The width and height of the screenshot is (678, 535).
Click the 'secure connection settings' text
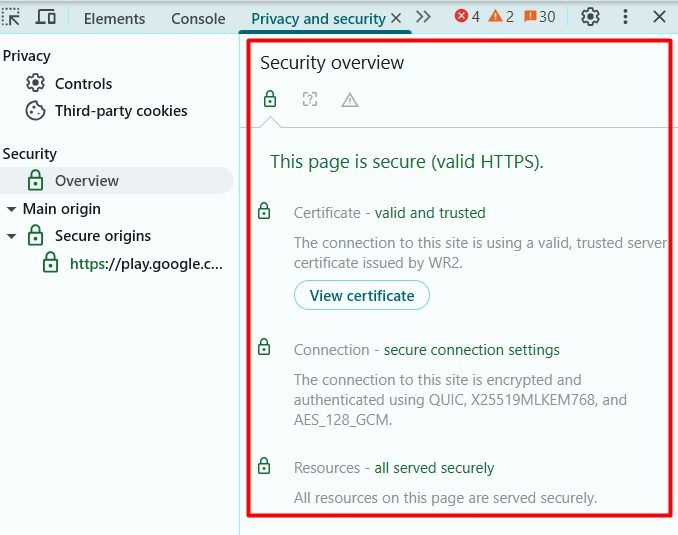pyautogui.click(x=472, y=349)
